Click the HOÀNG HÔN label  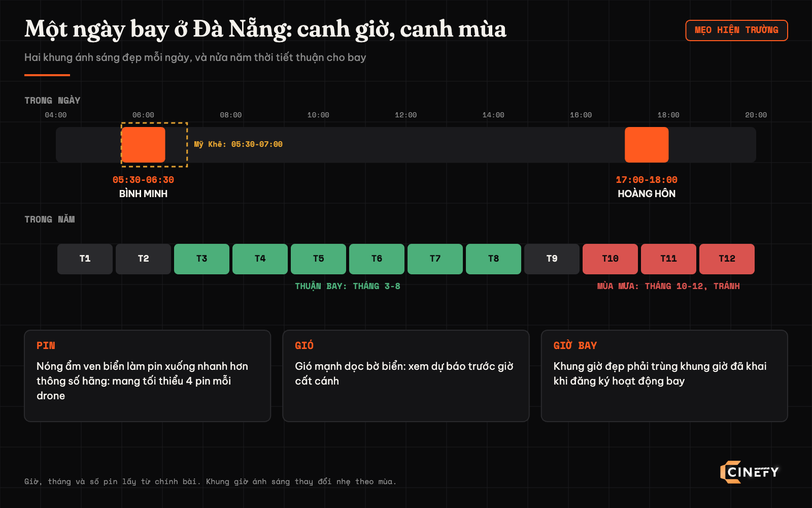pos(647,194)
